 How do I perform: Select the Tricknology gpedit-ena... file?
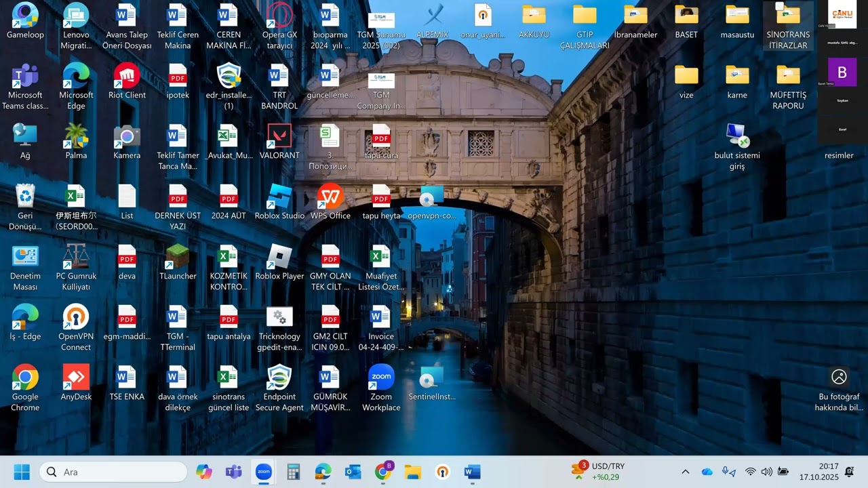(x=279, y=329)
